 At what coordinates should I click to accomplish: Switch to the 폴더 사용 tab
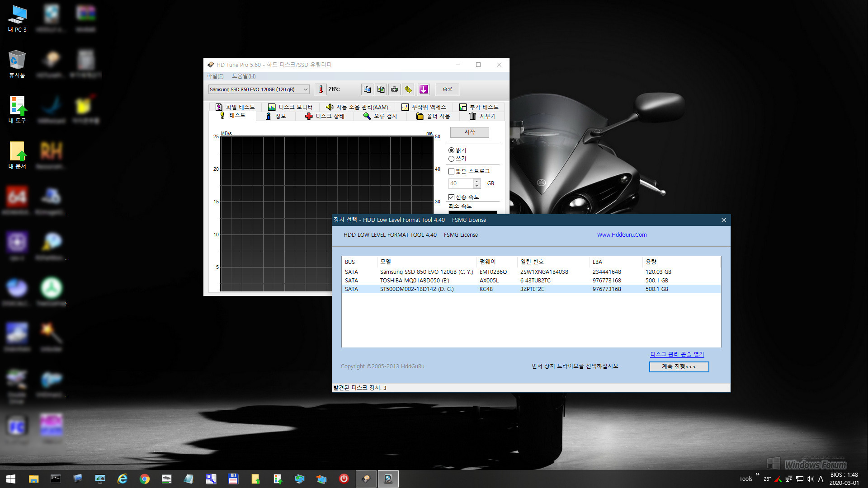[x=433, y=116]
